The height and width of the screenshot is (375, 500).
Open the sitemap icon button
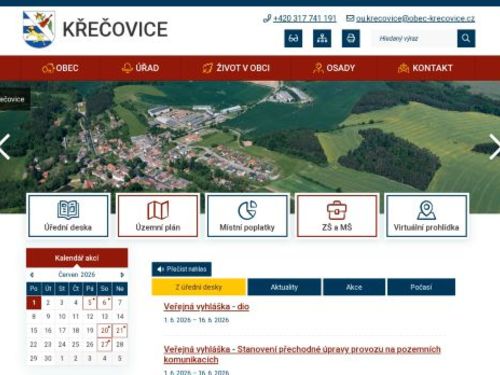point(322,38)
